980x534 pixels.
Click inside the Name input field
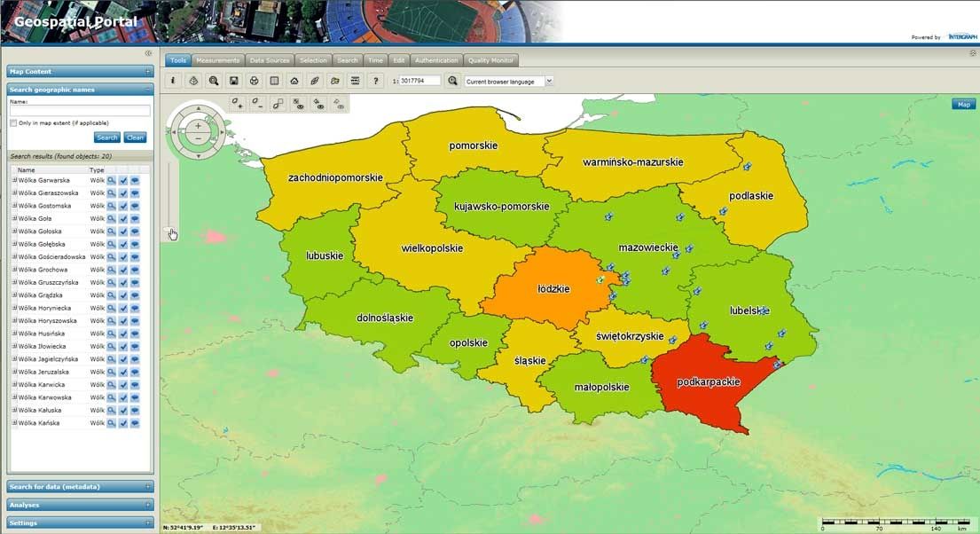pos(78,110)
